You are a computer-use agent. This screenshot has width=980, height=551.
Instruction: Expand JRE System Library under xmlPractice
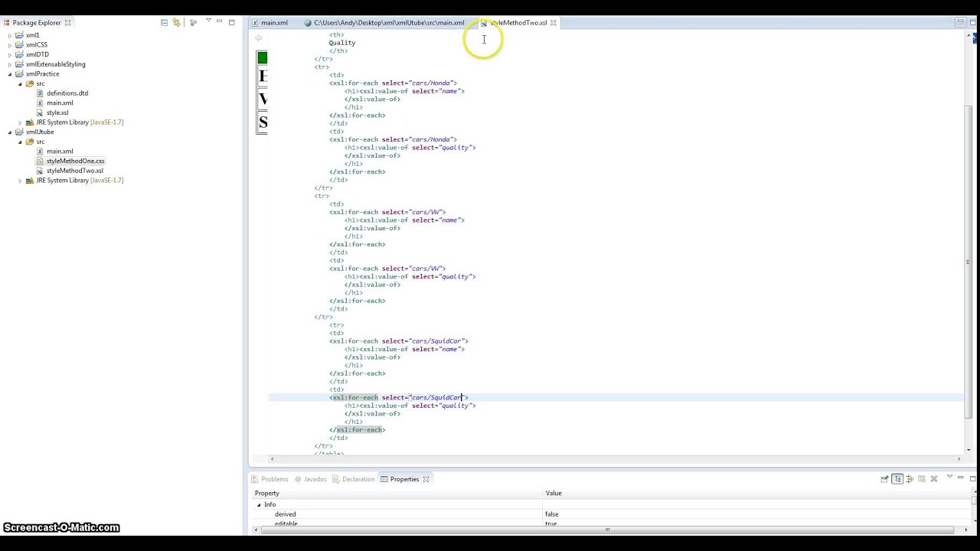(x=20, y=122)
